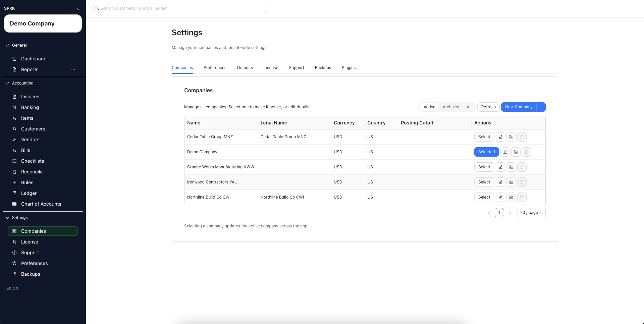644x324 pixels.
Task: Open sidebar Preferences under Settings
Action: 43,263
